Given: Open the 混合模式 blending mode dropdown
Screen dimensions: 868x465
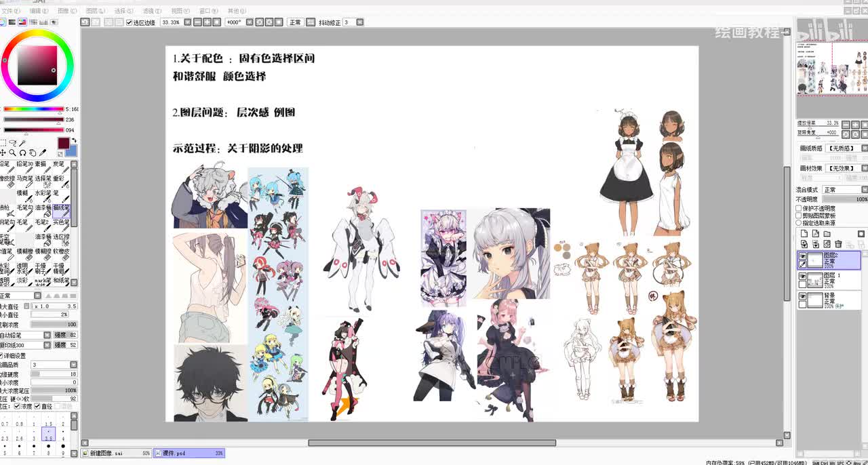Looking at the screenshot, I should tap(864, 189).
